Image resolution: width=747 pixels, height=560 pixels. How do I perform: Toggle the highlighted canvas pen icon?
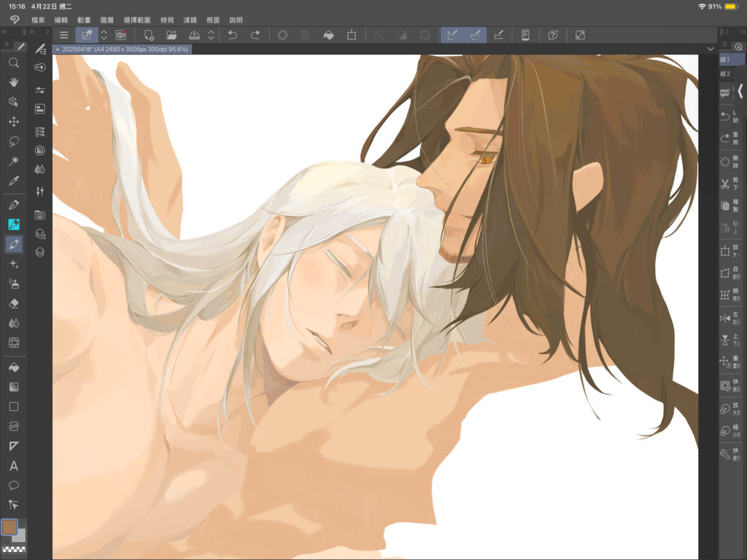[x=87, y=35]
